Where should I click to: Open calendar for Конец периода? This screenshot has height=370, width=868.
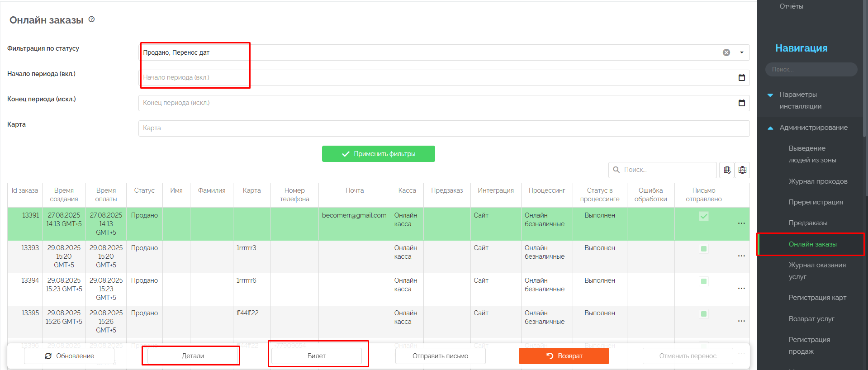[742, 103]
